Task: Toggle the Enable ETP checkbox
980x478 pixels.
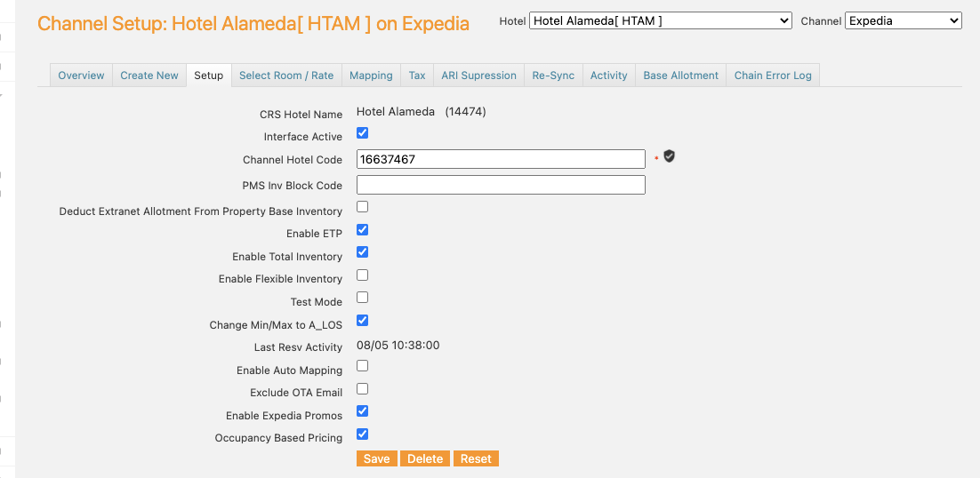Action: 363,229
